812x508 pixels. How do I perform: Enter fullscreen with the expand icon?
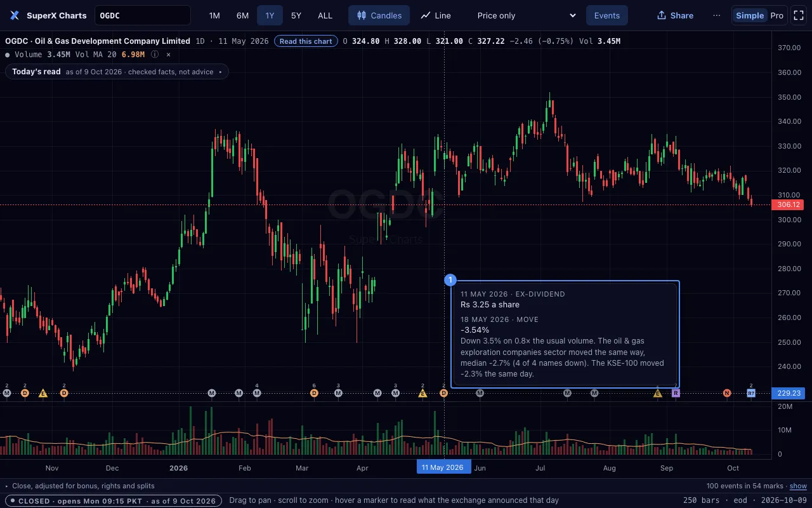(x=799, y=15)
